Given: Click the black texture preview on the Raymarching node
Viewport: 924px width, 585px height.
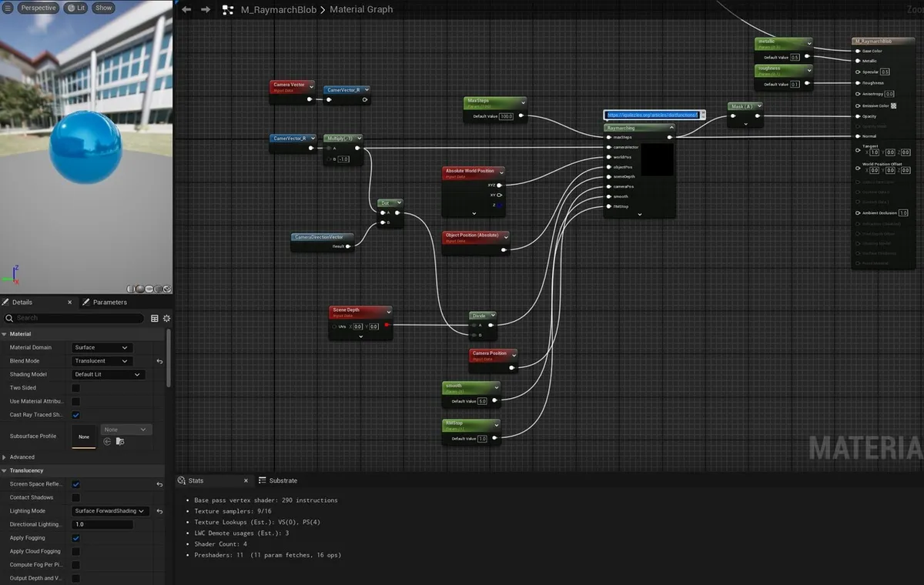Looking at the screenshot, I should (x=657, y=159).
